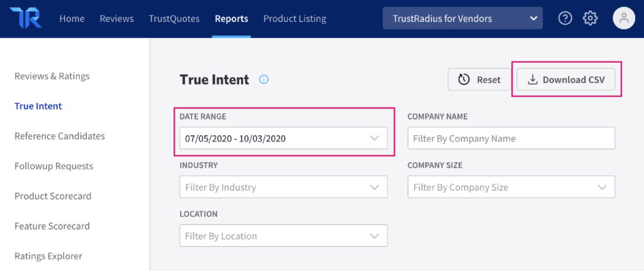Open Followup Requests report
Image resolution: width=644 pixels, height=271 pixels.
[x=54, y=166]
